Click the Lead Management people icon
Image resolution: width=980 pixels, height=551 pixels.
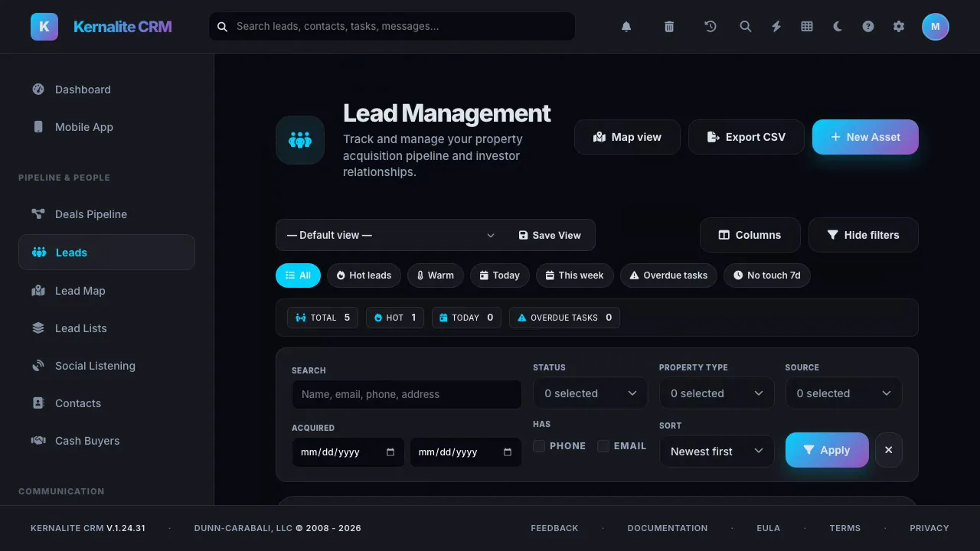click(300, 140)
